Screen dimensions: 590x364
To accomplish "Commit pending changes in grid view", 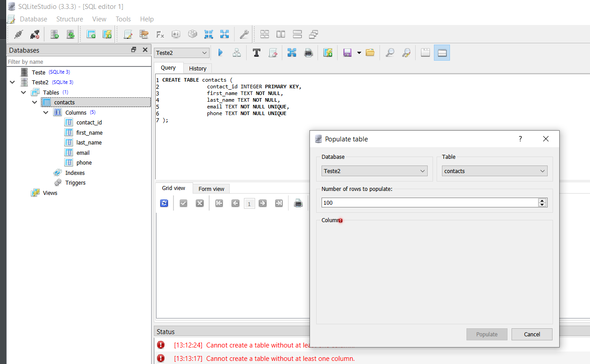I will [x=183, y=203].
